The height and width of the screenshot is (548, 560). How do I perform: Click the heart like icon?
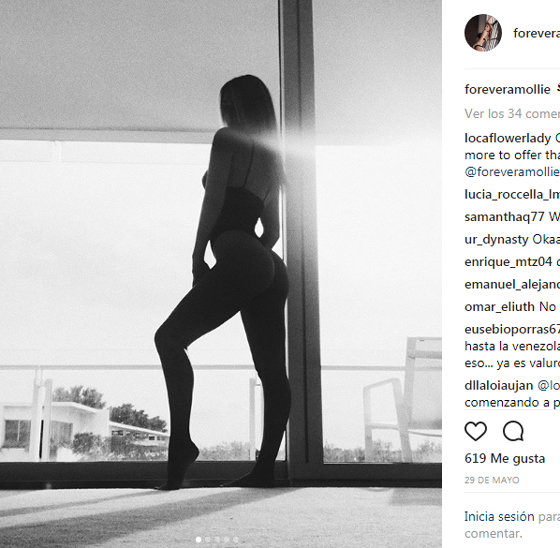475,431
